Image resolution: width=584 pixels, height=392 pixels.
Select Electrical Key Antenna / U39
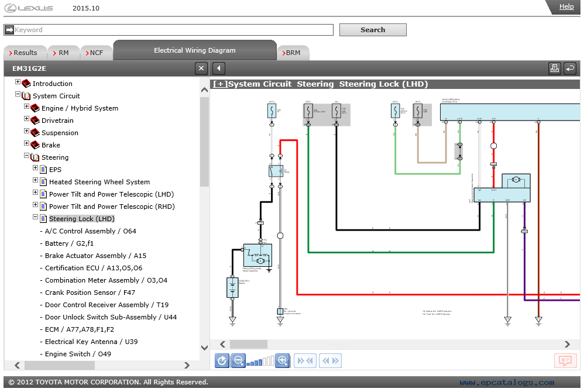click(x=91, y=341)
